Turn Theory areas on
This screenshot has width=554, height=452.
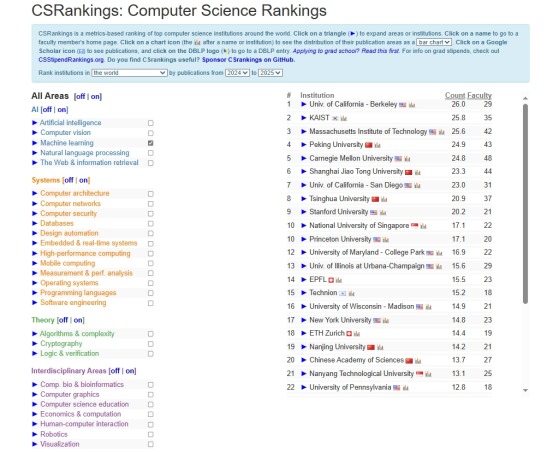coord(78,320)
